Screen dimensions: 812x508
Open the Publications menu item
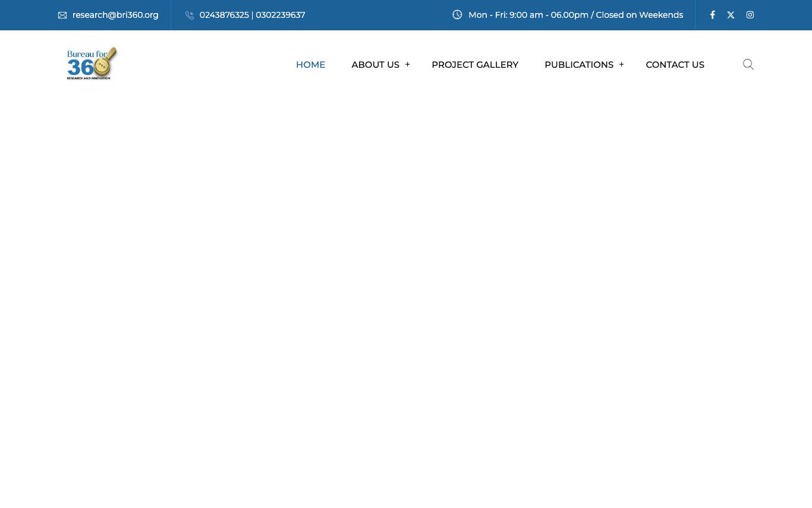pyautogui.click(x=579, y=64)
